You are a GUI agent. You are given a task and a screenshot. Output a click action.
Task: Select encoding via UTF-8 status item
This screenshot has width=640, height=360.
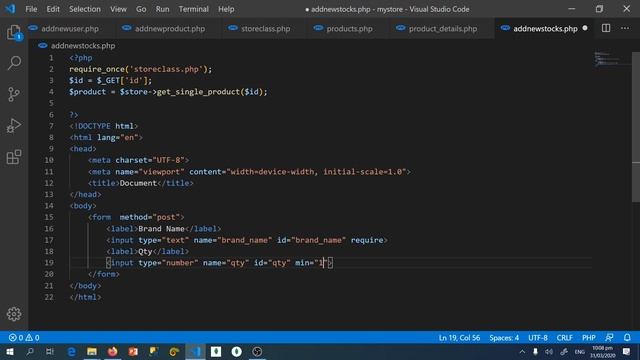(x=538, y=338)
